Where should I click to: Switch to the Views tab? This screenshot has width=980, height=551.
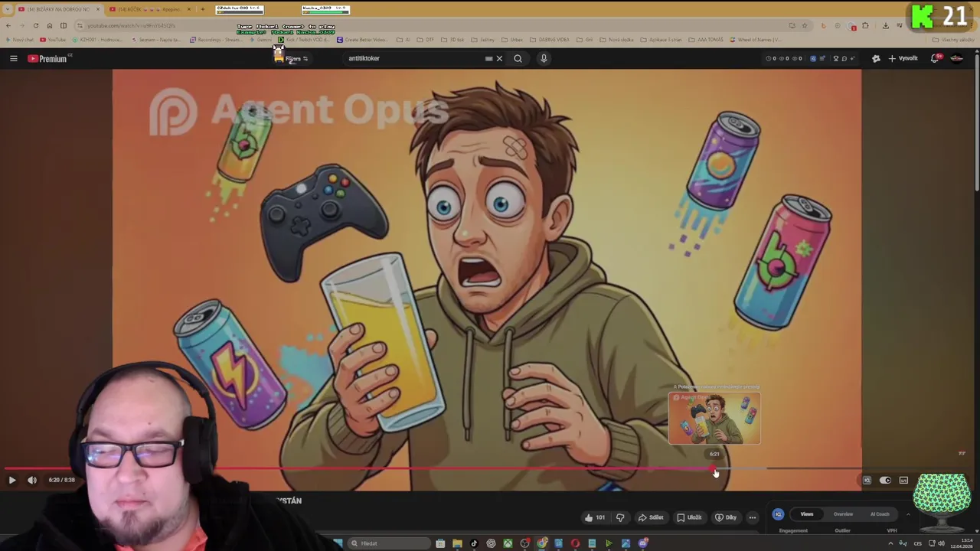click(807, 514)
